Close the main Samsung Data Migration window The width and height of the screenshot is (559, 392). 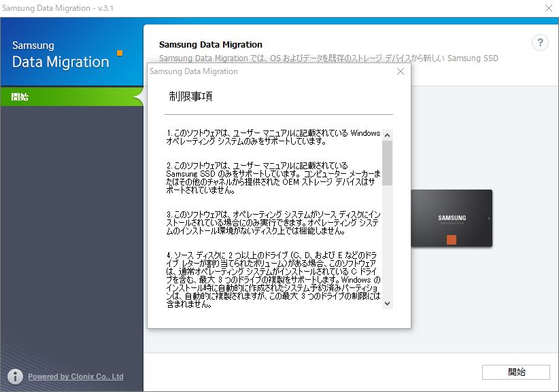(x=549, y=8)
